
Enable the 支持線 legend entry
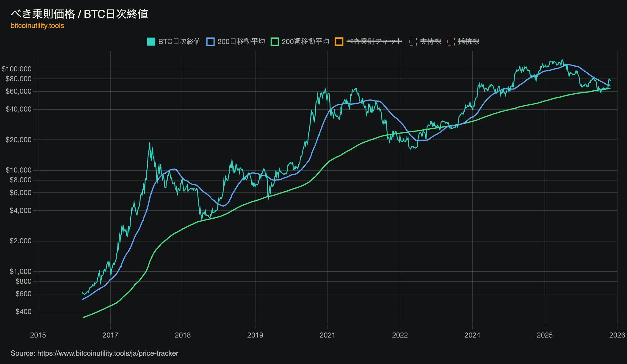coord(425,42)
